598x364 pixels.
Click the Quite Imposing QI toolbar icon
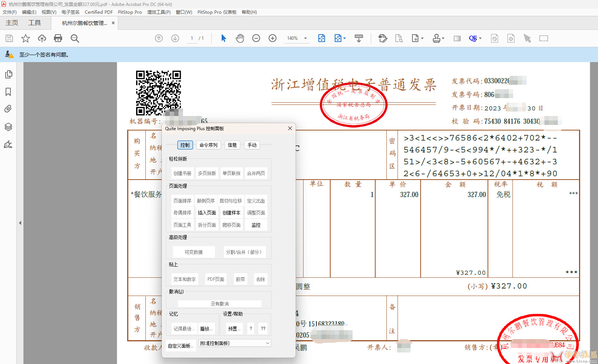tap(473, 38)
